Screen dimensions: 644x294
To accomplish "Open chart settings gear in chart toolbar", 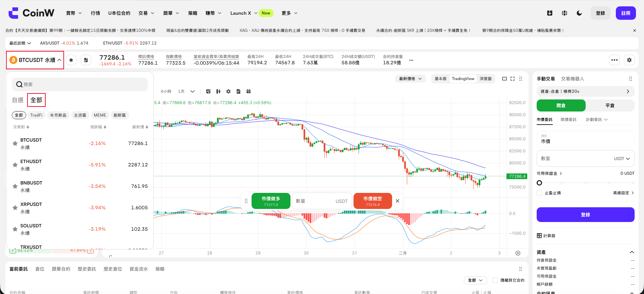I will tap(228, 91).
